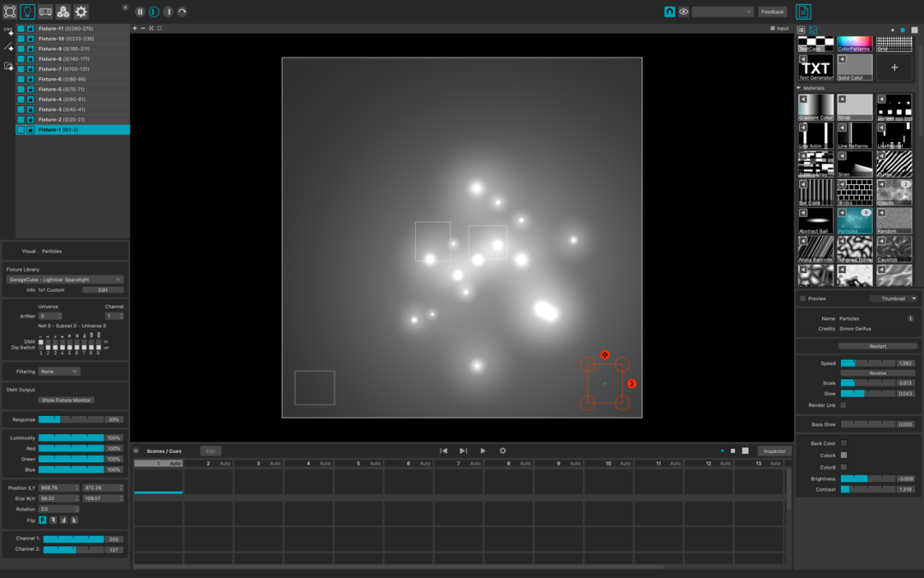The image size is (924, 578).
Task: Add a new DMX fixture
Action: click(x=9, y=31)
